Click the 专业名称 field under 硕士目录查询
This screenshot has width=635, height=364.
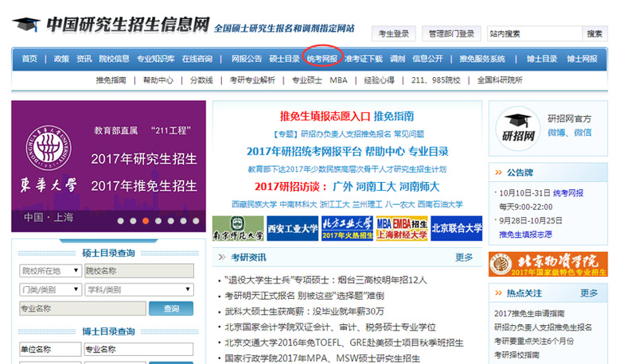[83, 308]
